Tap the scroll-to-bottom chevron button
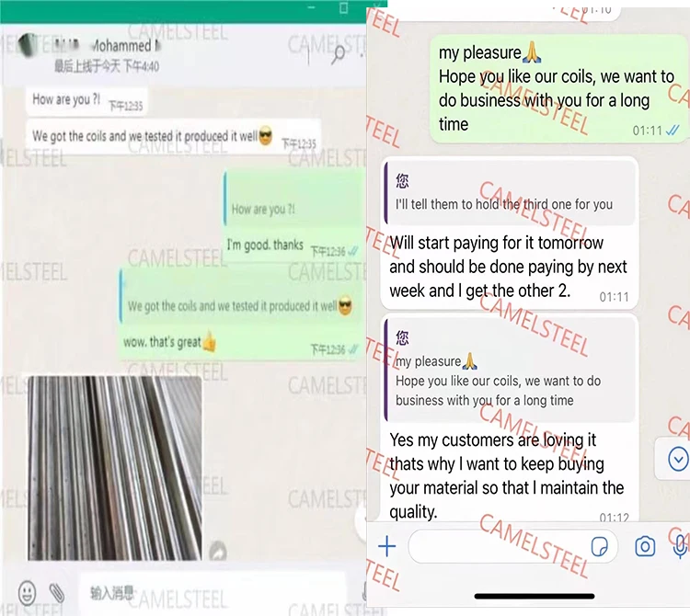Screen dimensions: 690x616 [678, 459]
